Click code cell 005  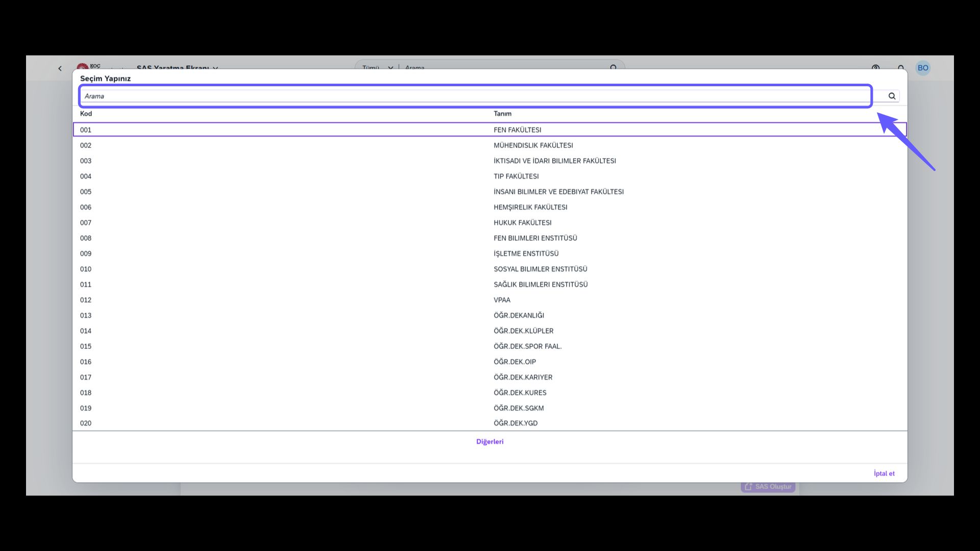tap(86, 192)
